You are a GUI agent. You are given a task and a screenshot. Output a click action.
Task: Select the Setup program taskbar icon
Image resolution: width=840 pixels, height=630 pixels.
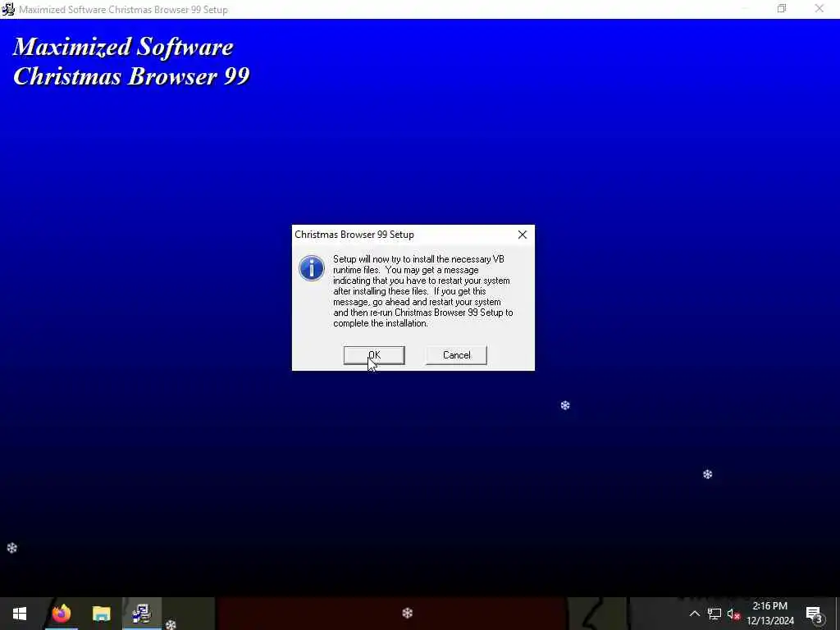142,614
